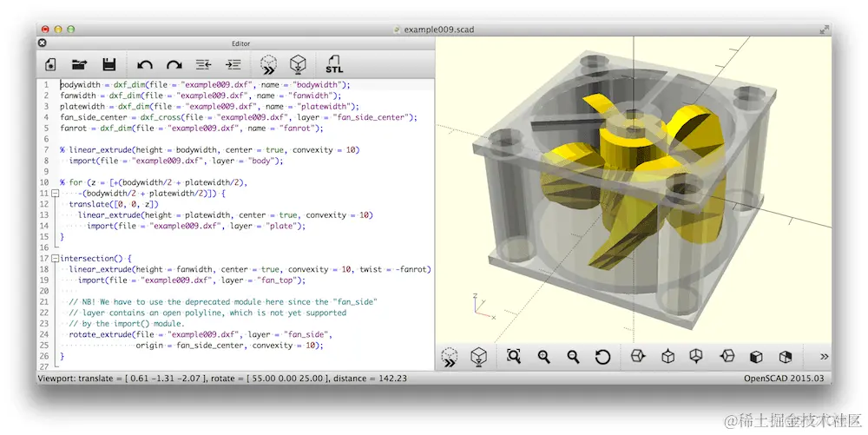Collapse the intersection() block at line 17

[55, 259]
